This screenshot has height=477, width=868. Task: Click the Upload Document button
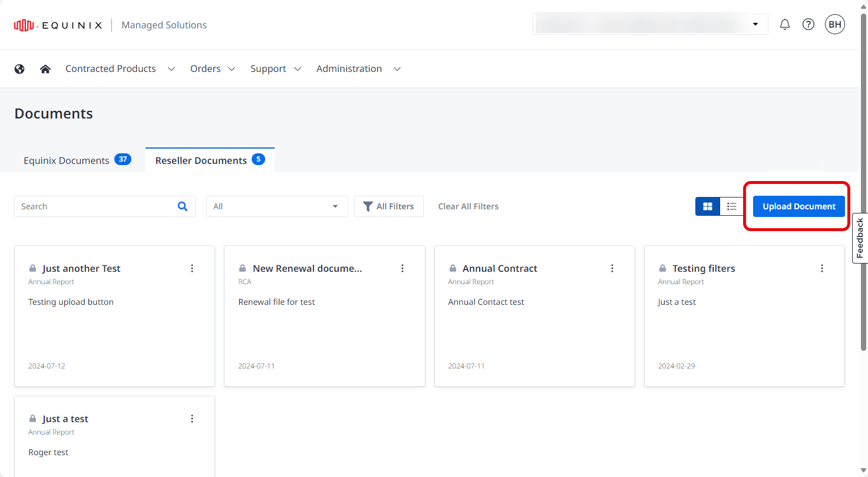point(799,206)
